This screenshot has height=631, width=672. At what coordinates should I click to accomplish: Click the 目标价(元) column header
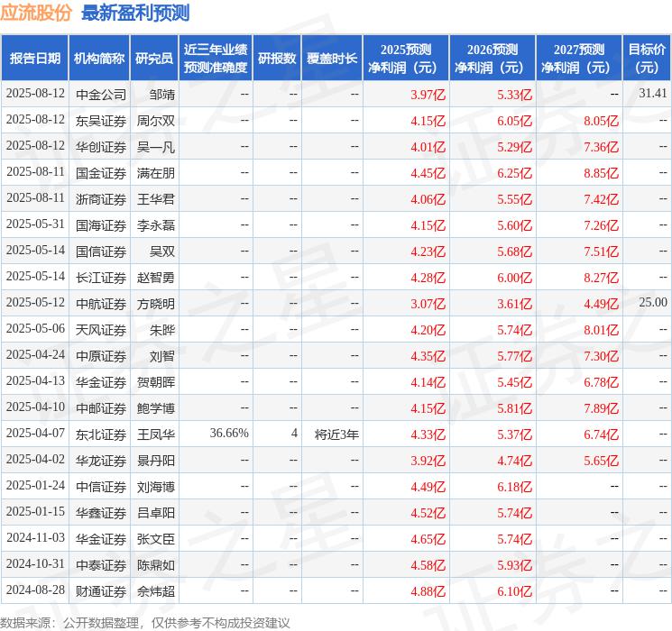[x=647, y=59]
